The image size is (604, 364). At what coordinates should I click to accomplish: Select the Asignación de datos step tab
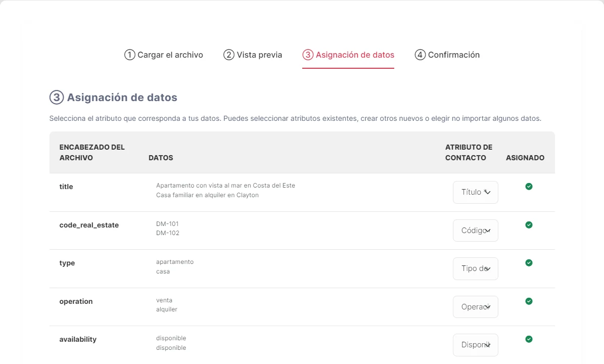[348, 55]
